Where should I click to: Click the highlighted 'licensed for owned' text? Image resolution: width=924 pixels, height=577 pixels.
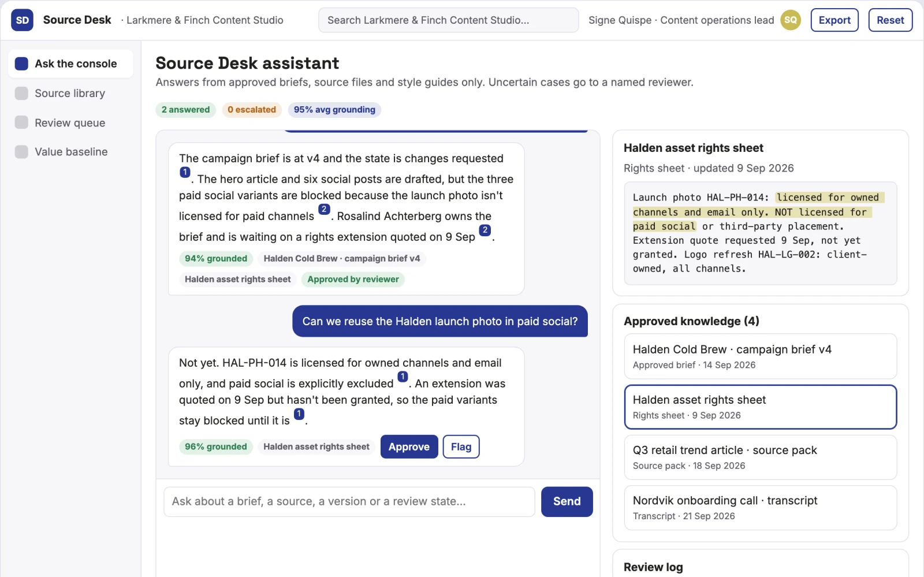click(x=828, y=198)
